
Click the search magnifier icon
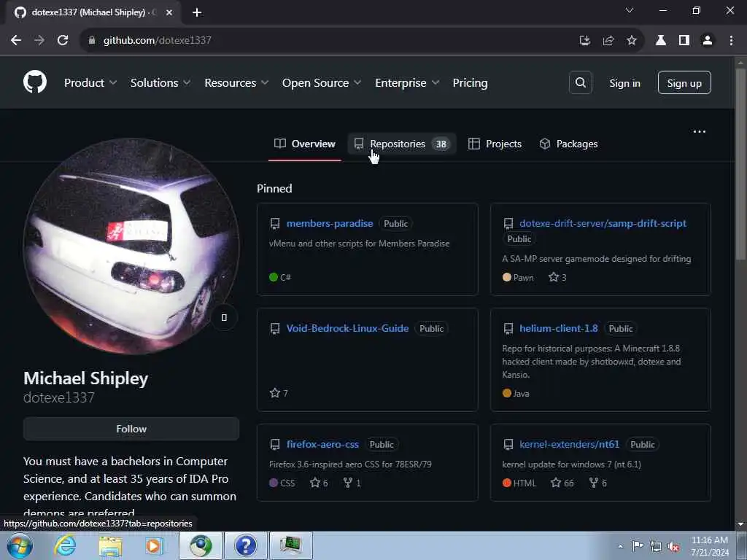(580, 82)
